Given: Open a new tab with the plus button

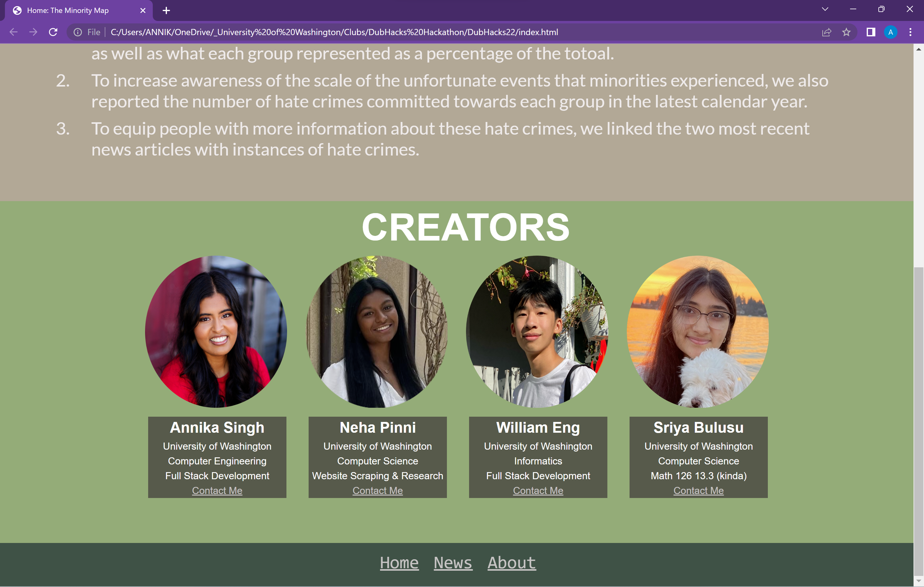Looking at the screenshot, I should pyautogui.click(x=166, y=10).
